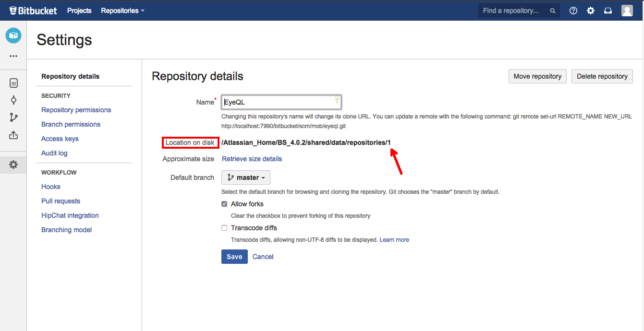Open Projects in the top navigation

[x=79, y=11]
